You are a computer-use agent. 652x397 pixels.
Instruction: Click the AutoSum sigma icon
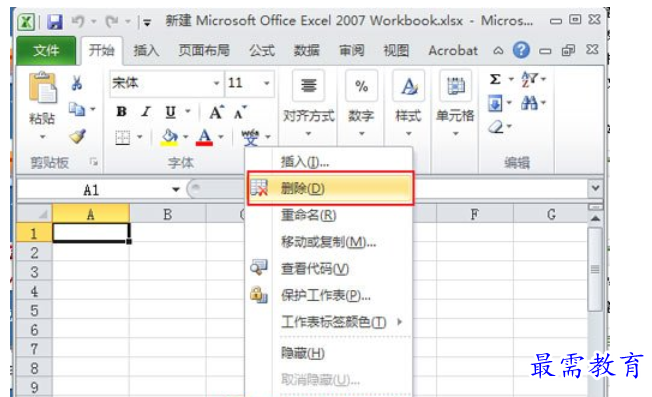(495, 79)
